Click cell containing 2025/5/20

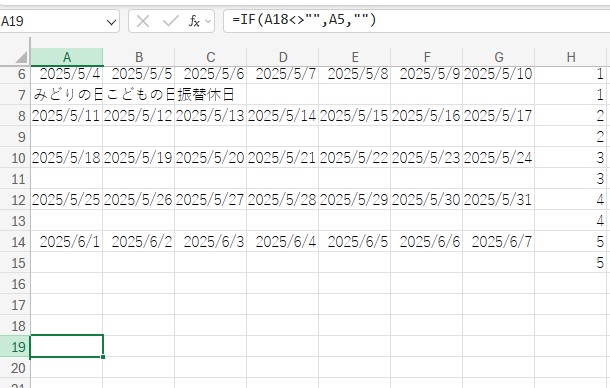tap(211, 158)
